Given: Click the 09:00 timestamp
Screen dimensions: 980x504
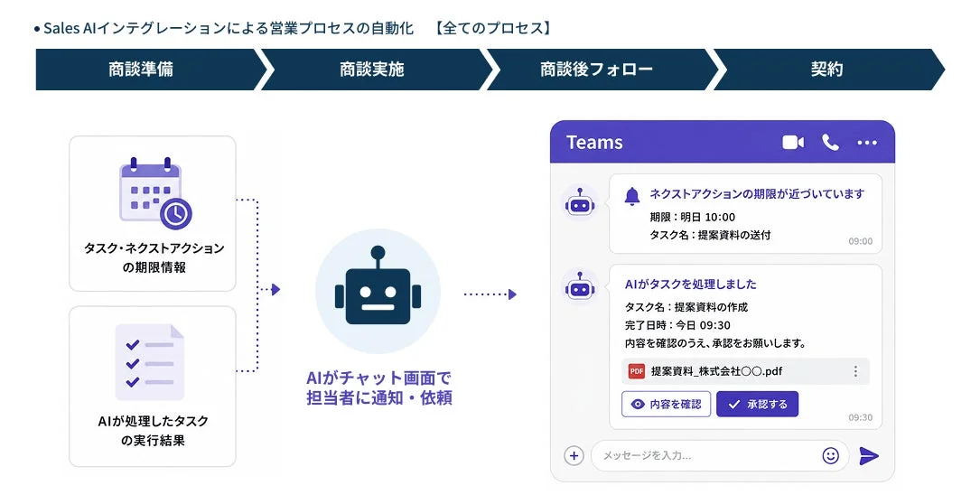Looking at the screenshot, I should pos(860,241).
